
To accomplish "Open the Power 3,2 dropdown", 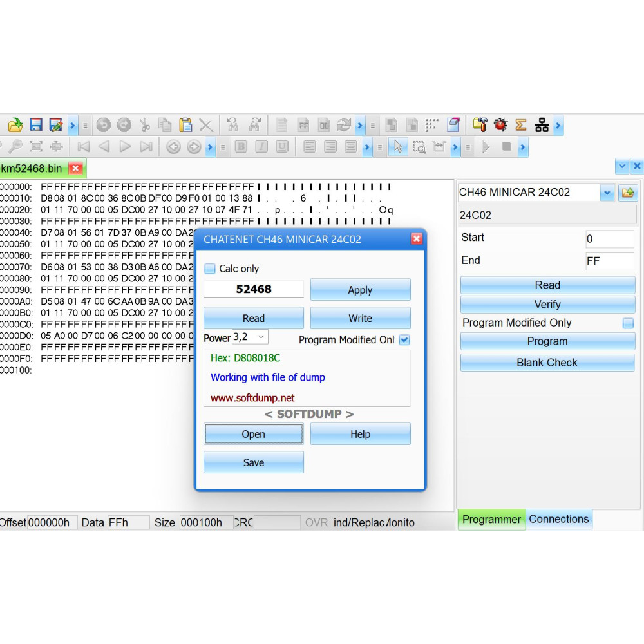I will click(261, 337).
